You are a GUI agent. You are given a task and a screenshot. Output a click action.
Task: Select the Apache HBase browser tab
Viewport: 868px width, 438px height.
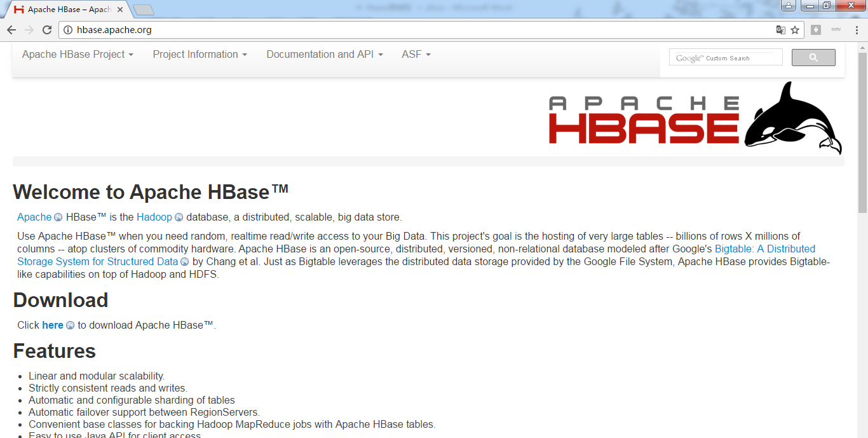point(69,10)
